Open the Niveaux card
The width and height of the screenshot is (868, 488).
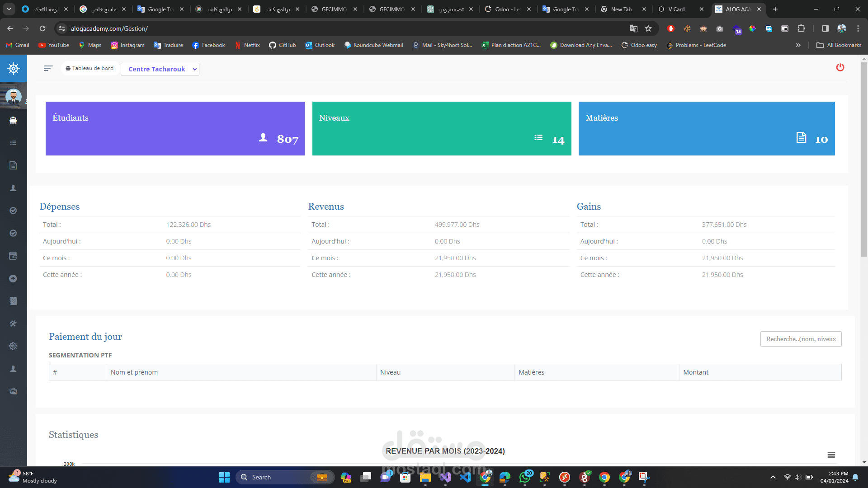point(442,128)
